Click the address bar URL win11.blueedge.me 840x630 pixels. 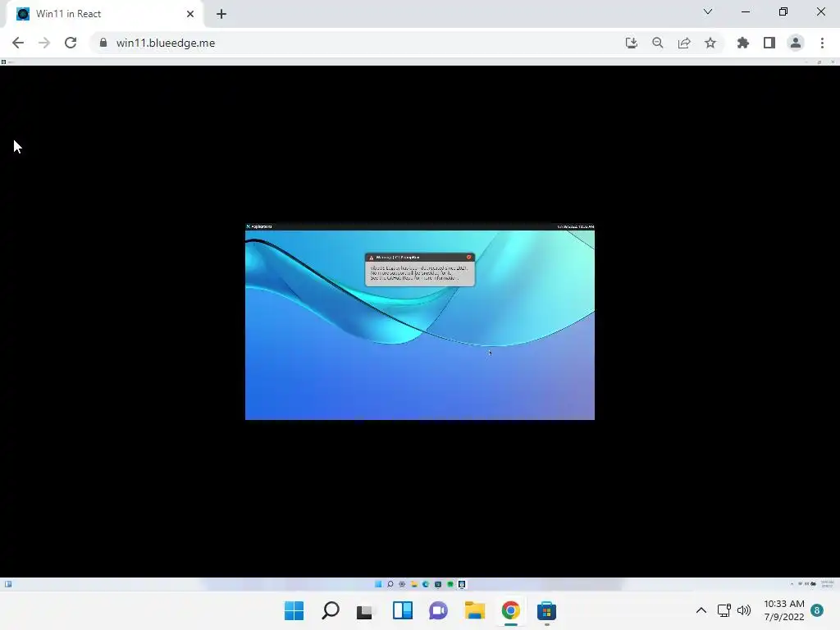click(166, 43)
